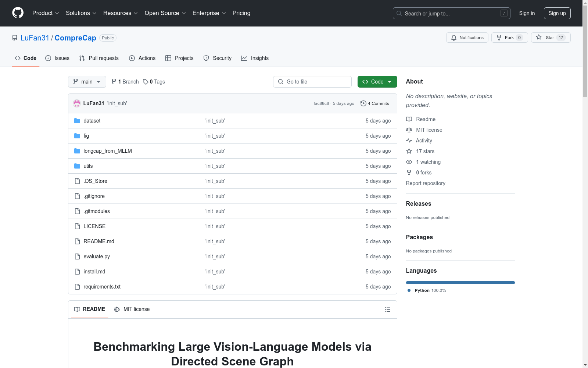The width and height of the screenshot is (588, 368).
Task: Star the CompreCap repository
Action: point(551,38)
